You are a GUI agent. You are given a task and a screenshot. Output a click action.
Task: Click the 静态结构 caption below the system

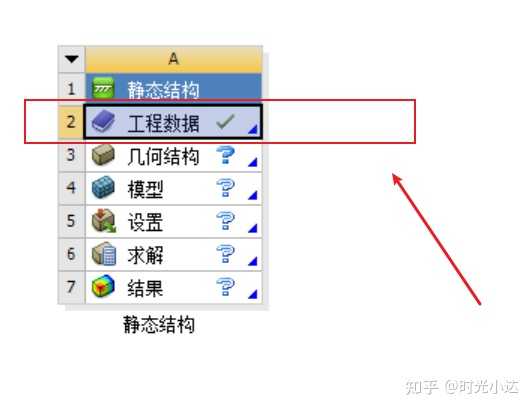click(x=159, y=324)
